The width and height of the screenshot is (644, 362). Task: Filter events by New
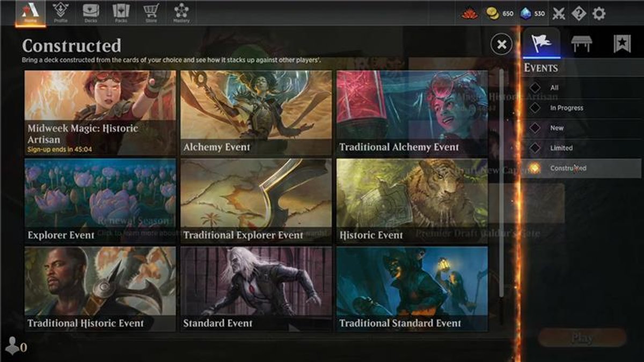(582, 128)
